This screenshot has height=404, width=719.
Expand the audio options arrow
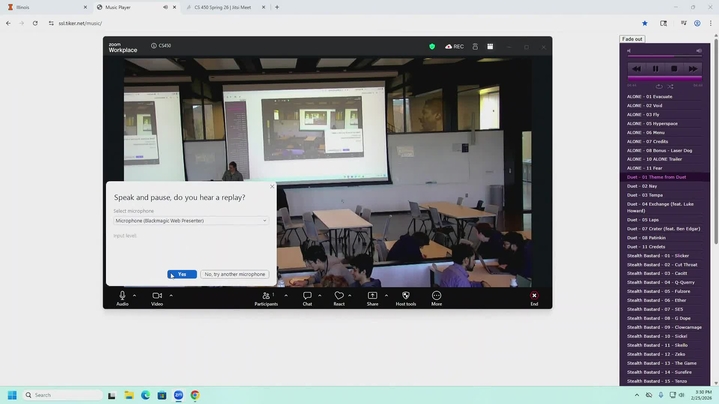point(136,295)
